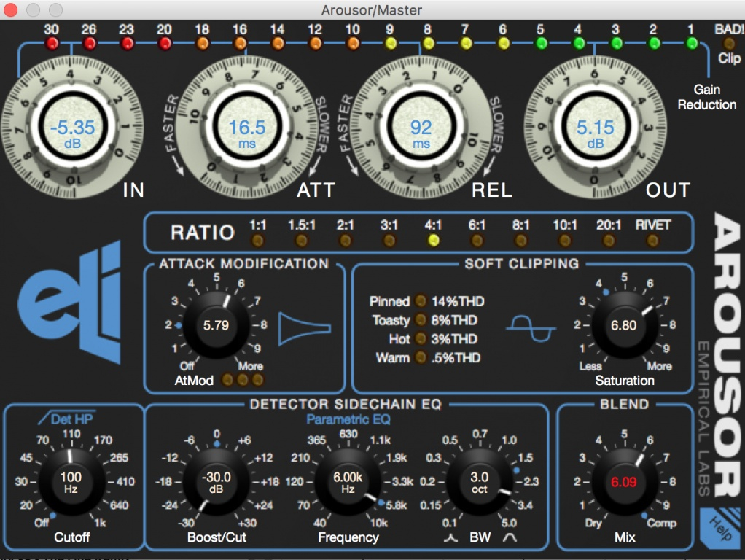Click the BW knob showing 3.0 oct

[x=480, y=481]
